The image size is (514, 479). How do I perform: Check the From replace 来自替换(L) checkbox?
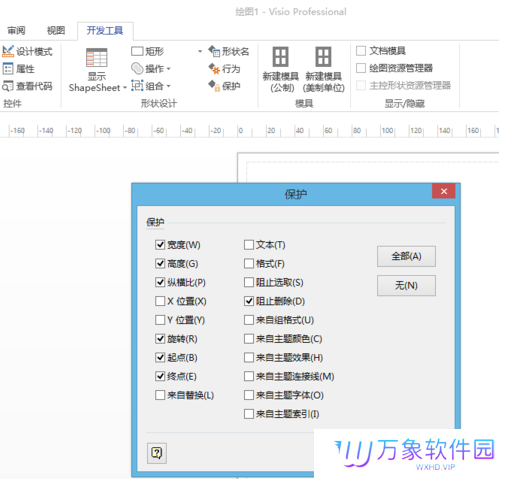tap(160, 395)
